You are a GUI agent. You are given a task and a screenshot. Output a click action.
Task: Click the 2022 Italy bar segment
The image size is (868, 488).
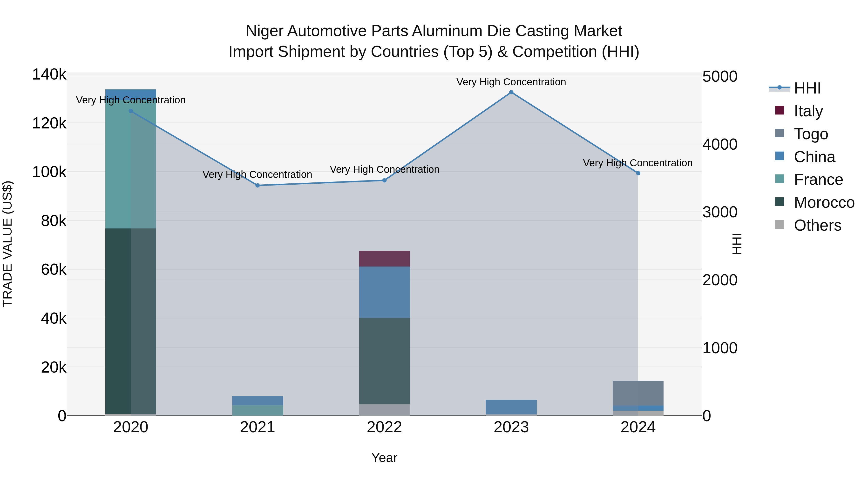[x=385, y=259]
